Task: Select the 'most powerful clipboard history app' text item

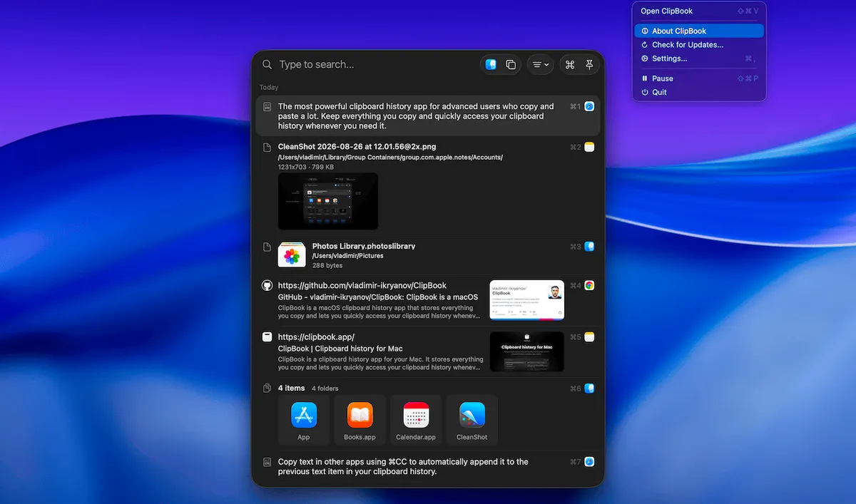Action: pyautogui.click(x=428, y=115)
